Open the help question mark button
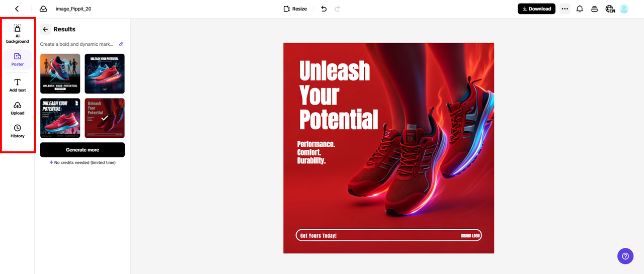Screen dimensions: 644x274 click(x=625, y=256)
